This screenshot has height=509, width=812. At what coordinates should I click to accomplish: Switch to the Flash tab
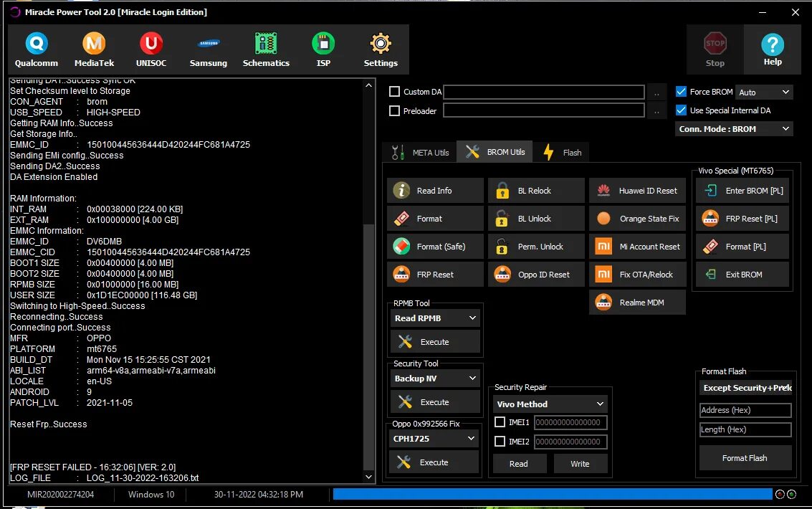562,153
